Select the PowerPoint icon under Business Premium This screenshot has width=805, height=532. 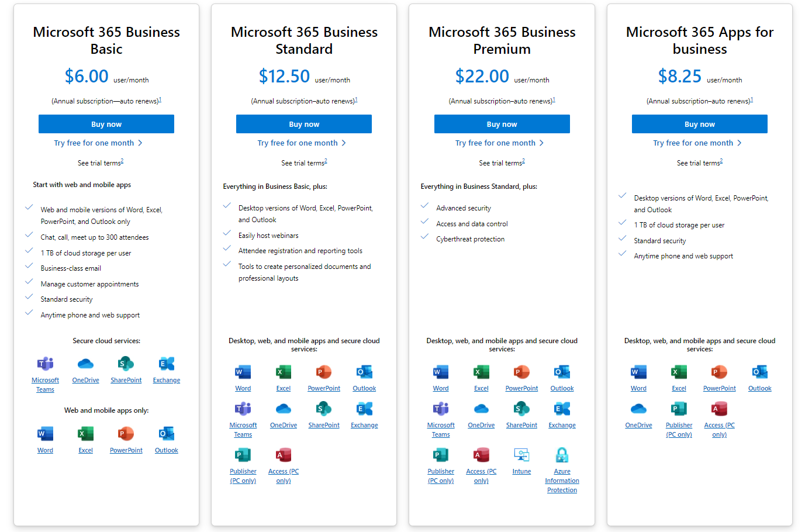(521, 372)
